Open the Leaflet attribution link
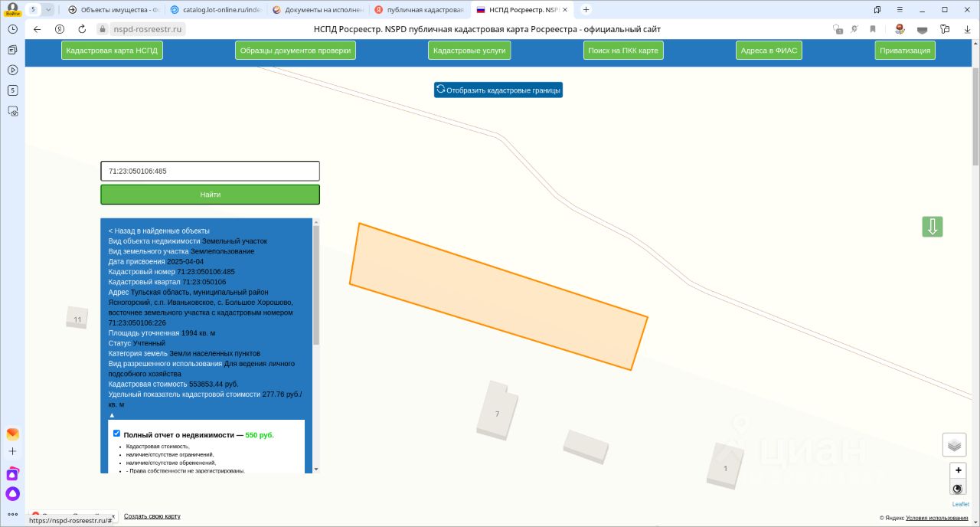Image resolution: width=980 pixels, height=527 pixels. [x=960, y=504]
